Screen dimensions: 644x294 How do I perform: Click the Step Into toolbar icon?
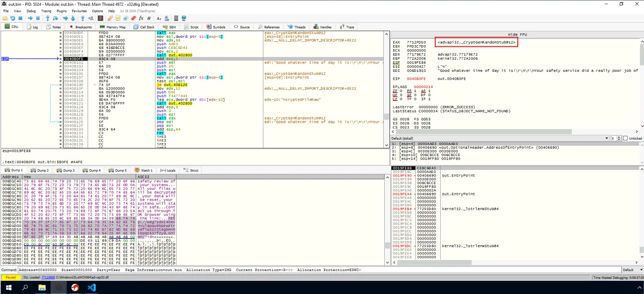tap(48, 18)
